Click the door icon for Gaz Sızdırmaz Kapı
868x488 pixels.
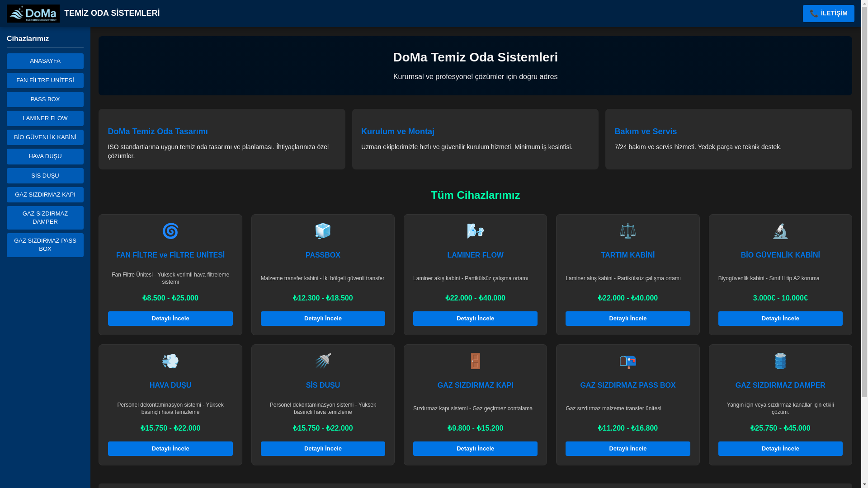pyautogui.click(x=475, y=361)
